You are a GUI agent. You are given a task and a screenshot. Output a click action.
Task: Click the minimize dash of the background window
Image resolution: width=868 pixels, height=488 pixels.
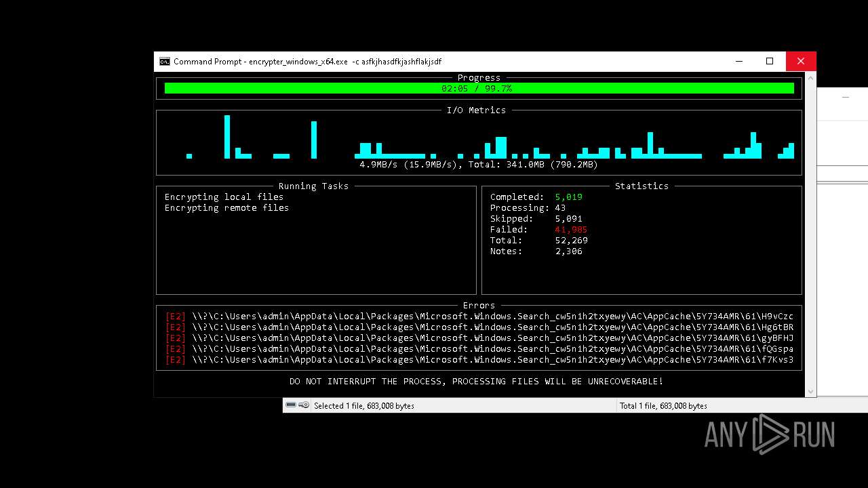click(x=846, y=97)
